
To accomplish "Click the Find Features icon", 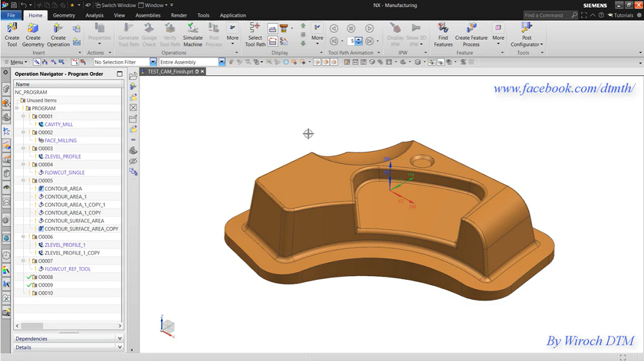I will point(443,35).
